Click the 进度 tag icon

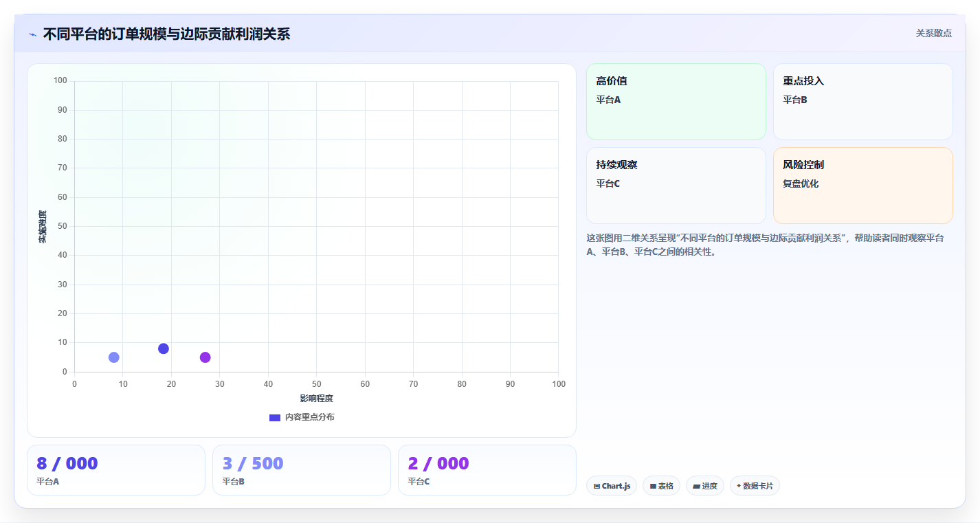(x=696, y=487)
